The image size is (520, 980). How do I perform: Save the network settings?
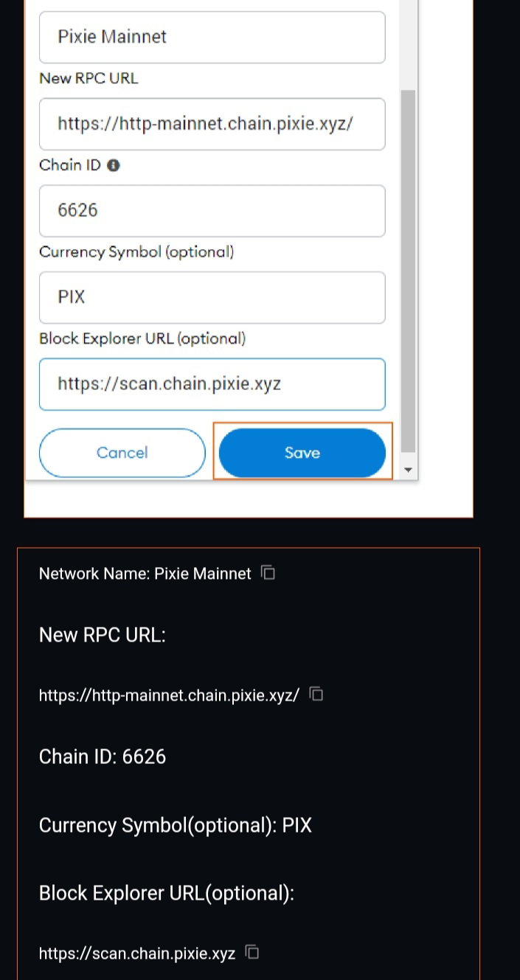302,453
